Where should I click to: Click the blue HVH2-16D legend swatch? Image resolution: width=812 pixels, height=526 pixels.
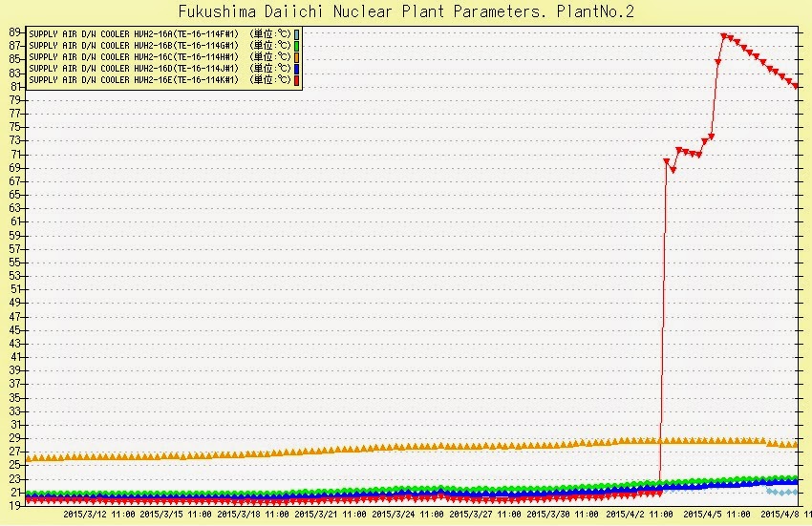click(x=297, y=69)
